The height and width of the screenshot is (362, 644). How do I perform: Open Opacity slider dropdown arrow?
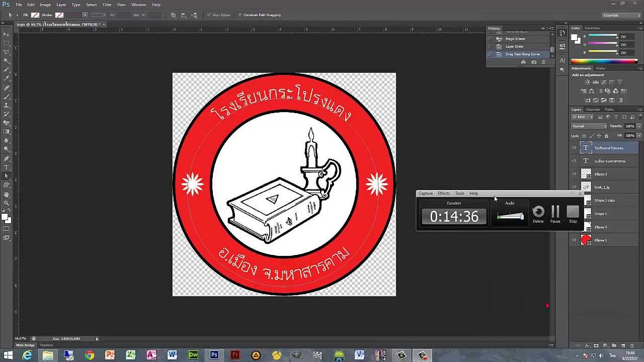[639, 126]
